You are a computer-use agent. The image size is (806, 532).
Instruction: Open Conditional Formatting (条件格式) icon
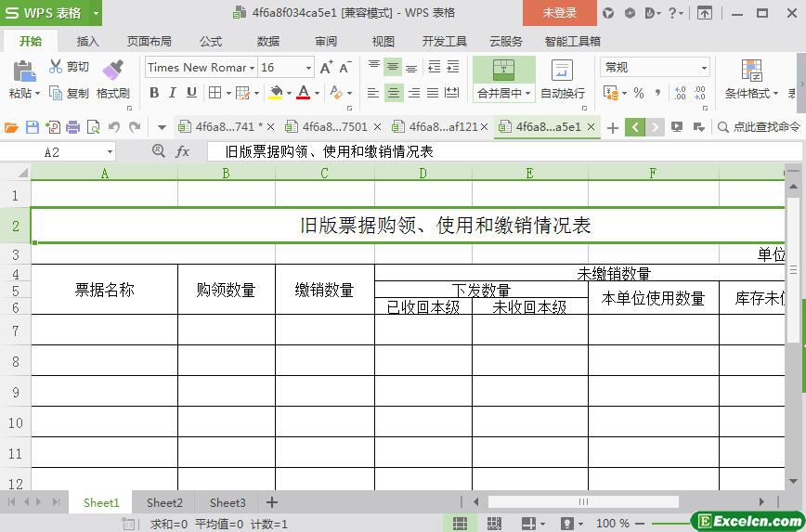pyautogui.click(x=751, y=71)
